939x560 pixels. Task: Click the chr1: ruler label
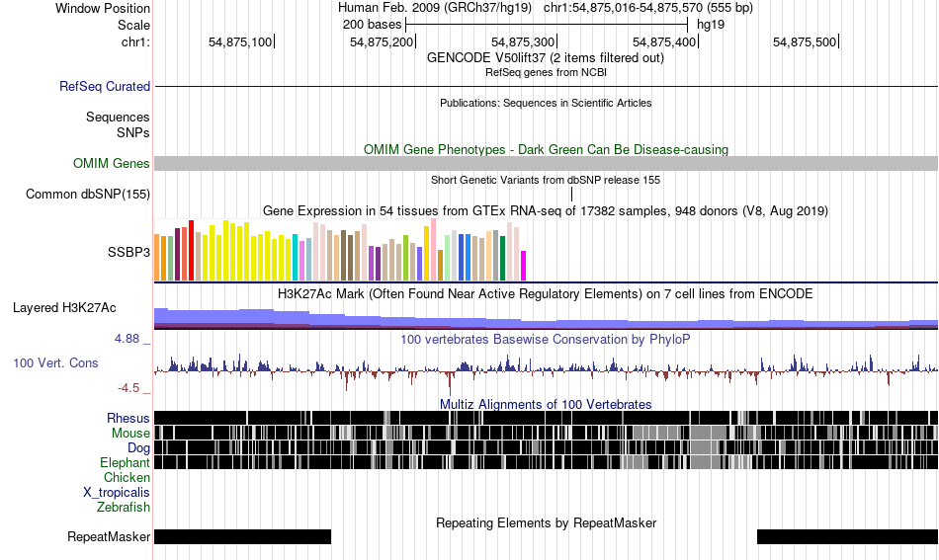click(135, 41)
